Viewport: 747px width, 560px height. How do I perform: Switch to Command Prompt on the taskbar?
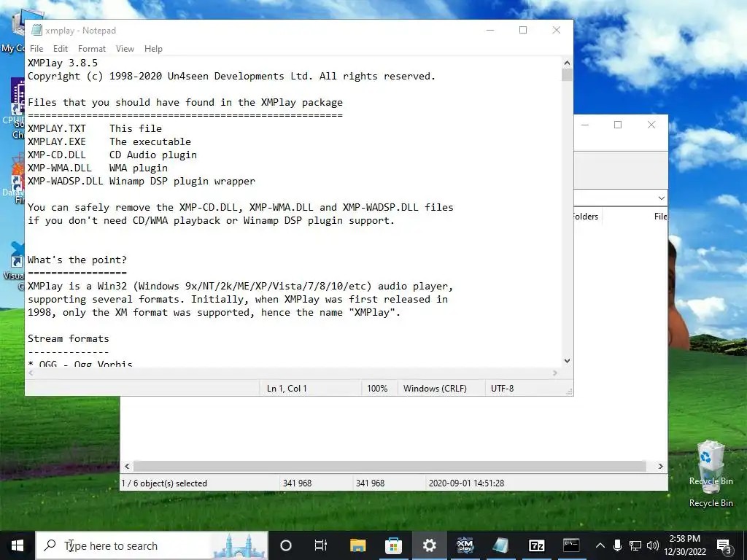click(571, 545)
